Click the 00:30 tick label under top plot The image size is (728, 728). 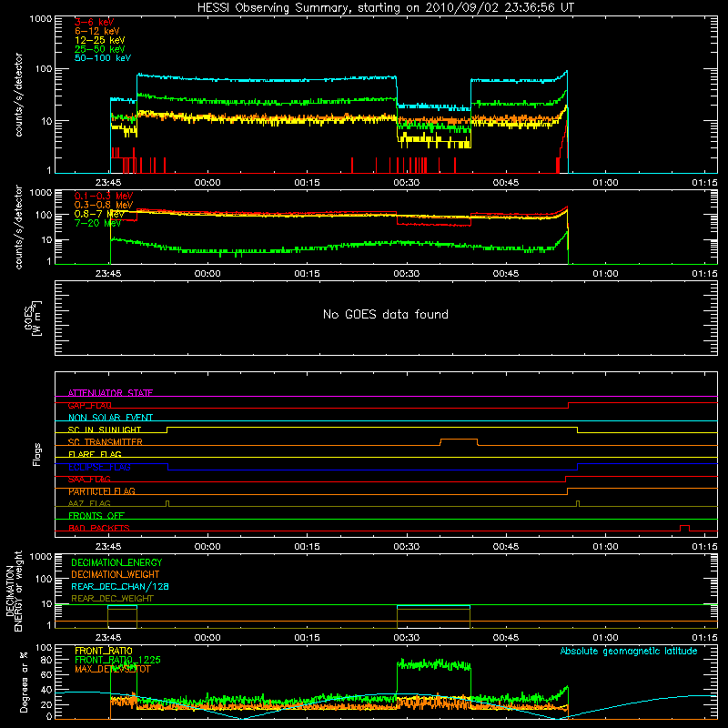point(407,183)
